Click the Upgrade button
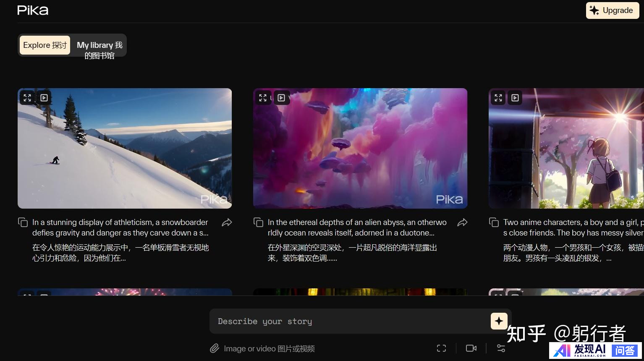The width and height of the screenshot is (644, 361). tap(612, 10)
